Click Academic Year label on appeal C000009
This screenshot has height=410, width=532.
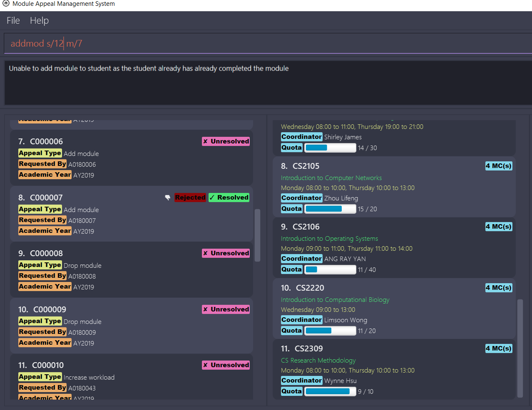[x=45, y=343]
